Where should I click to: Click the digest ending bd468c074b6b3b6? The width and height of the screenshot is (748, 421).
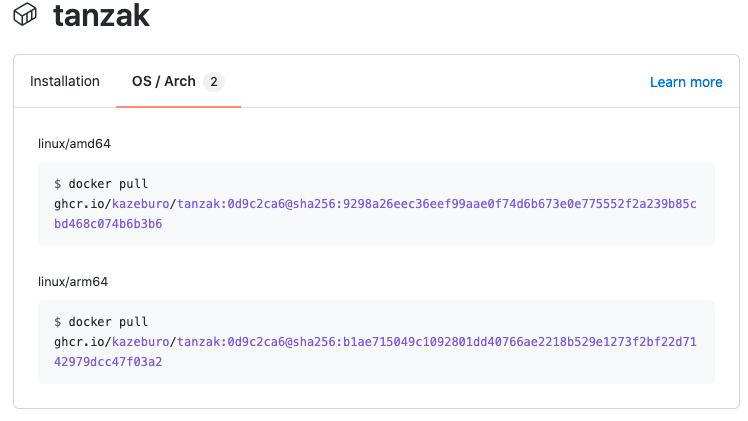(108, 224)
